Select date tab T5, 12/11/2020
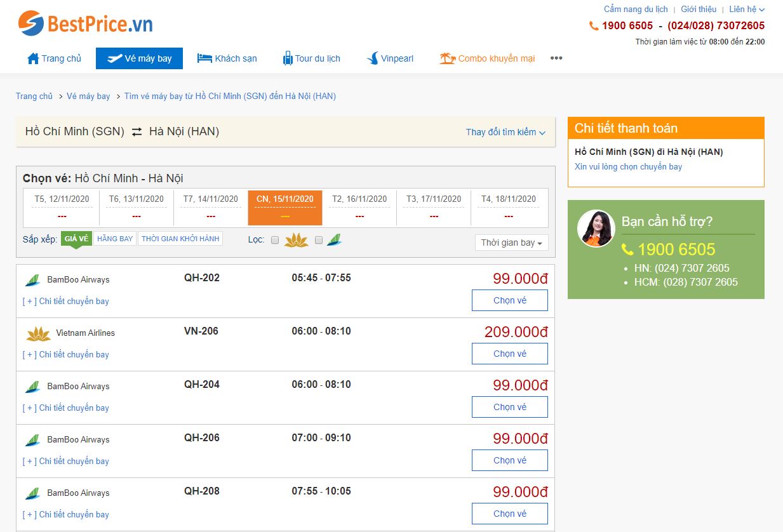 tap(62, 208)
